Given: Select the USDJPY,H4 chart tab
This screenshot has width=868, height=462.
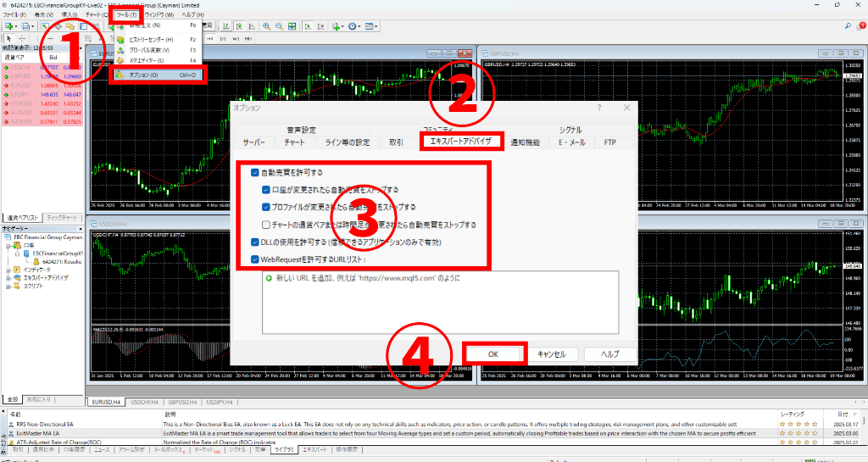Looking at the screenshot, I should point(220,403).
